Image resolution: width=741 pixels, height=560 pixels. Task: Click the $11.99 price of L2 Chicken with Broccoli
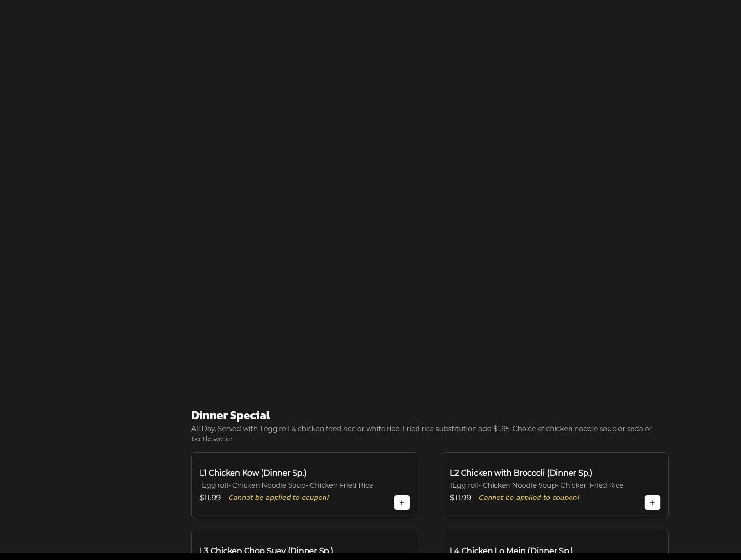[x=461, y=498]
